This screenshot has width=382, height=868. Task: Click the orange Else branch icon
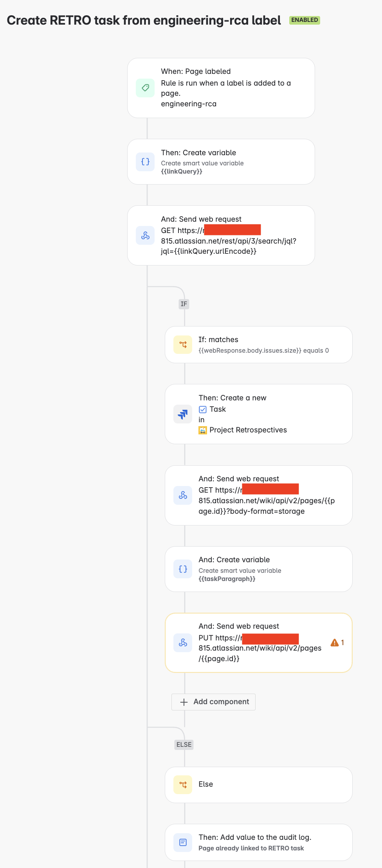point(182,785)
